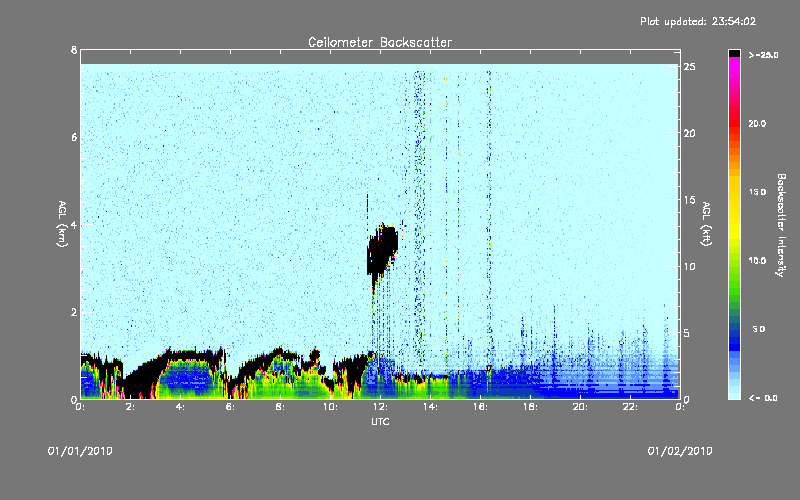Image resolution: width=800 pixels, height=500 pixels.
Task: Click the '4:' UTC tick label
Action: (x=180, y=407)
